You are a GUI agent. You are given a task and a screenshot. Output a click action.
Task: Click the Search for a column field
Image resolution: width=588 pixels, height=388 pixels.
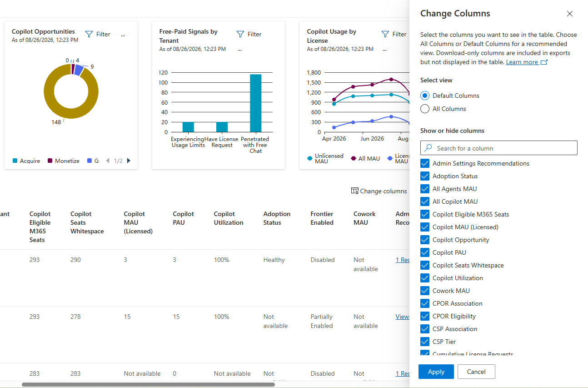click(x=499, y=148)
